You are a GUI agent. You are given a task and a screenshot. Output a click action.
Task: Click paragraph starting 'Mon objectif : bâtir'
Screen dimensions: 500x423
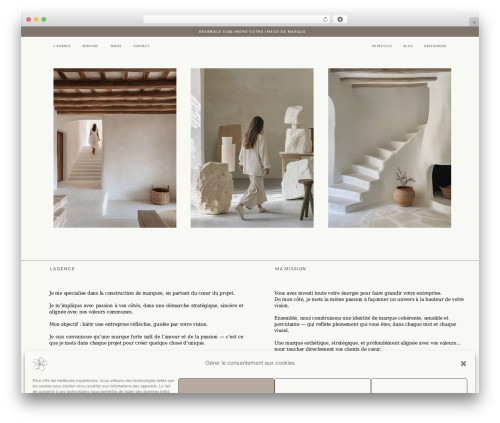click(128, 324)
